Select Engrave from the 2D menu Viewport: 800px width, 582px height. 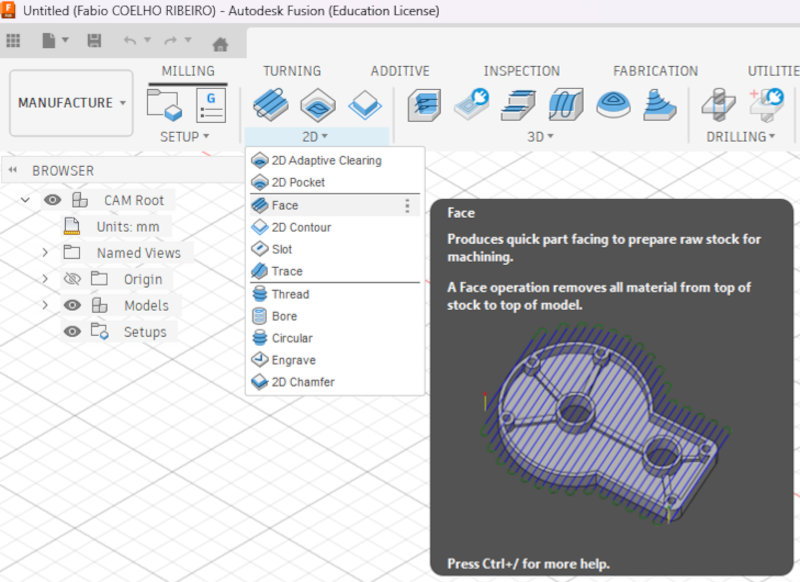click(335, 360)
